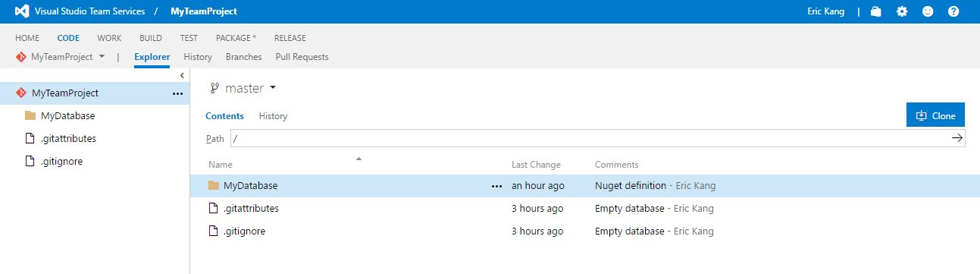Click the git repository icon beside MyTeamProject dropdown

pyautogui.click(x=21, y=57)
